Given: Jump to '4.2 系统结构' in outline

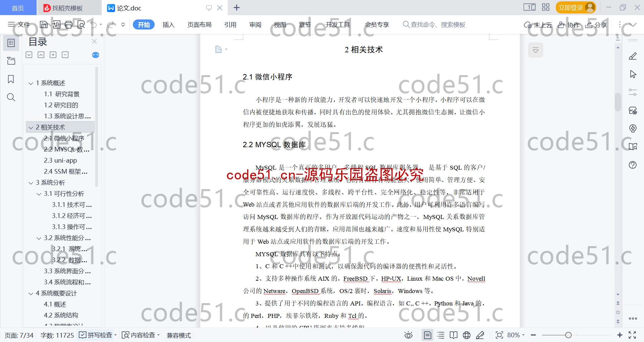Looking at the screenshot, I should pyautogui.click(x=61, y=316).
